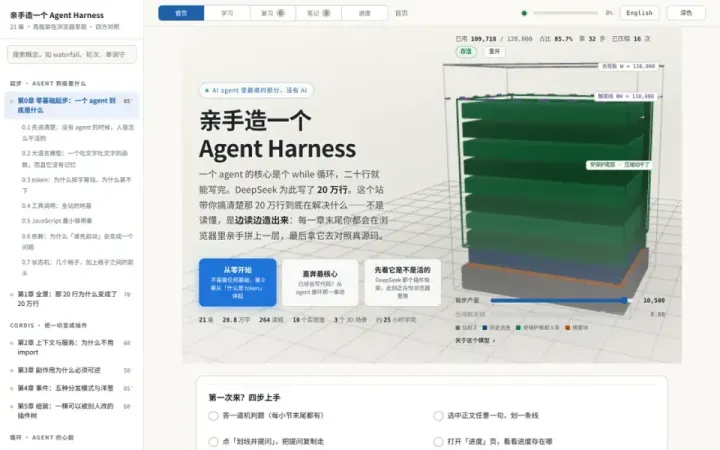Click the 亲手造一个 Agent Harness sidebar title
720x450 pixels.
(57, 15)
